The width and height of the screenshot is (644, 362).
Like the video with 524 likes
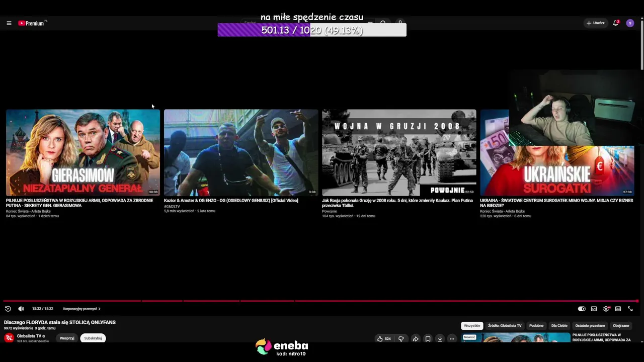[x=384, y=339]
